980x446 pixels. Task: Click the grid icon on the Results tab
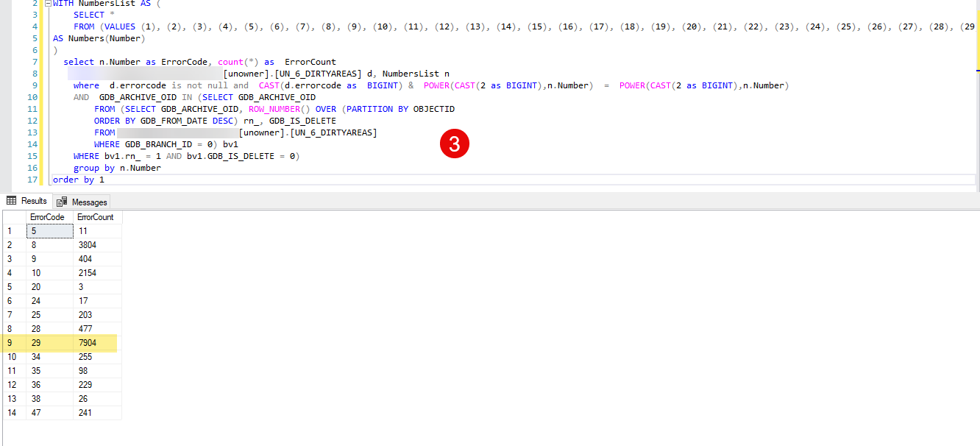point(13,200)
